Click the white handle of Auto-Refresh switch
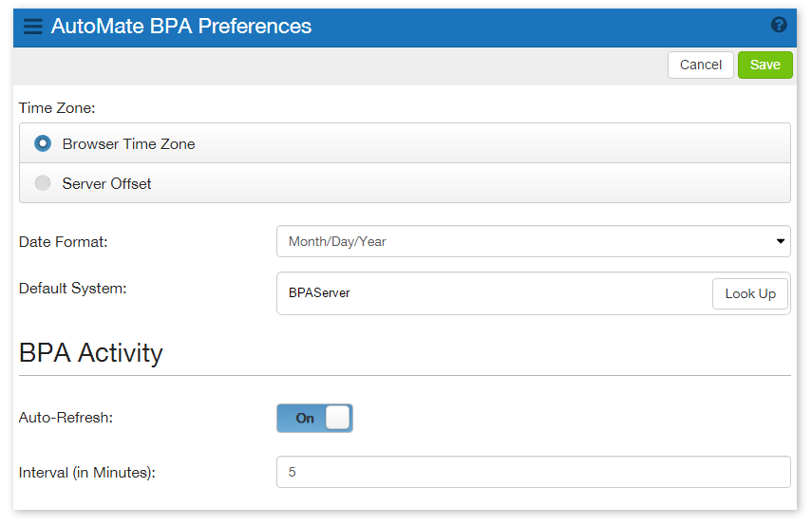812x525 pixels. [337, 418]
